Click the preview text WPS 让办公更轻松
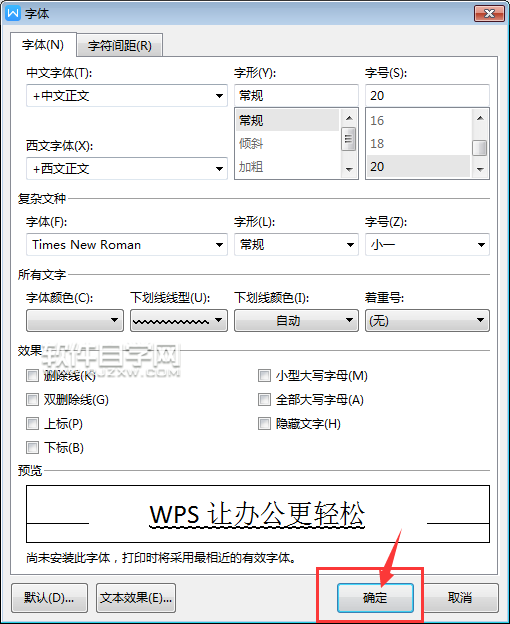This screenshot has height=624, width=510. pos(257,514)
